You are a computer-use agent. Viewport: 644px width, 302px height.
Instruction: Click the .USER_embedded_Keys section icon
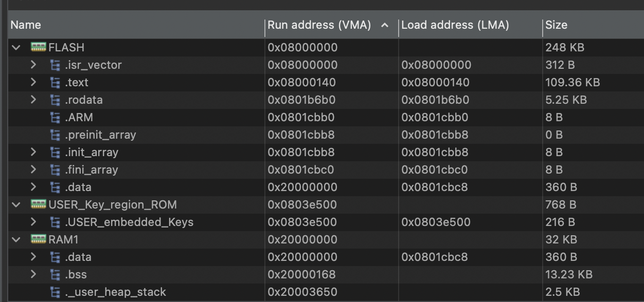tap(54, 222)
